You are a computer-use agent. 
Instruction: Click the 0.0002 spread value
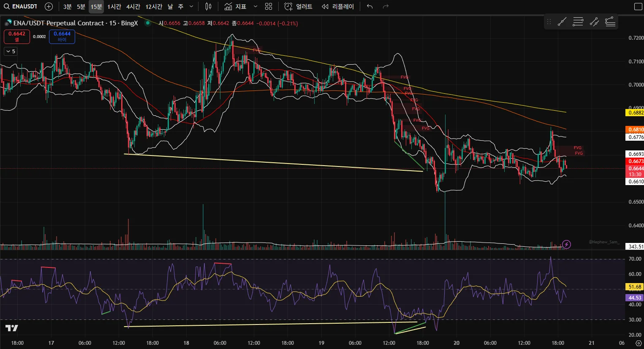click(x=39, y=37)
